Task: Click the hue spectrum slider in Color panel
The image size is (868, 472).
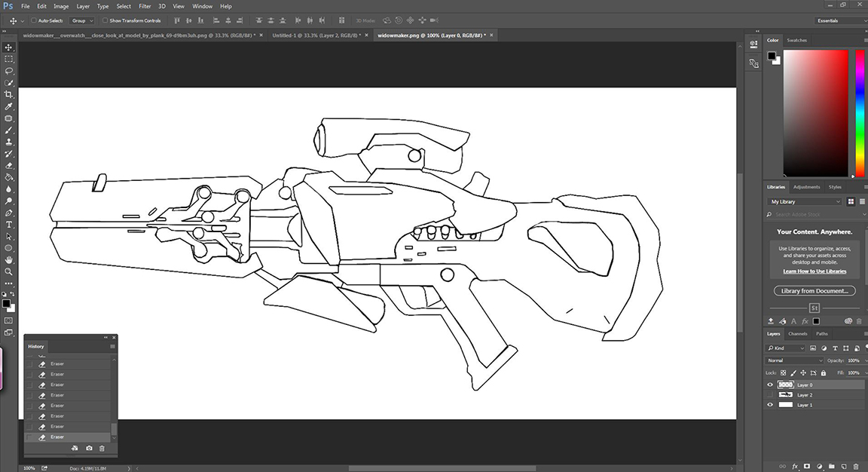Action: point(860,113)
